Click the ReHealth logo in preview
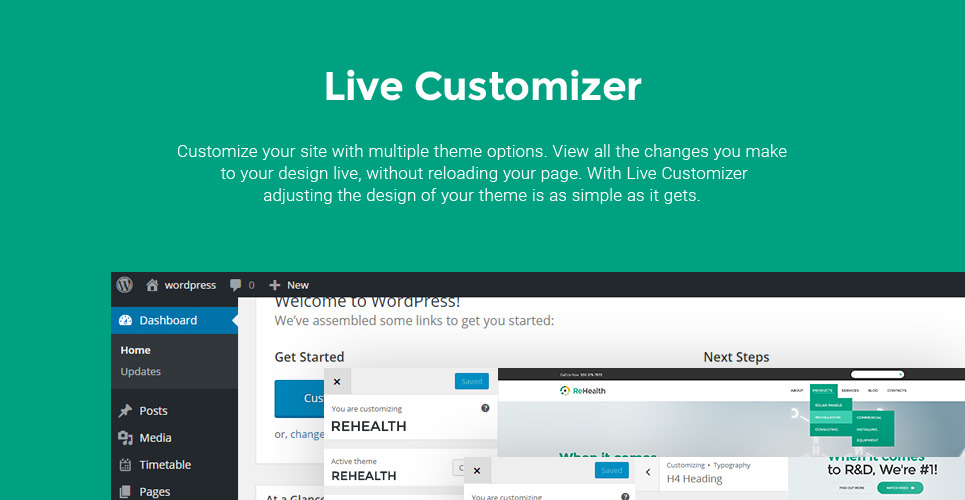 click(x=582, y=390)
